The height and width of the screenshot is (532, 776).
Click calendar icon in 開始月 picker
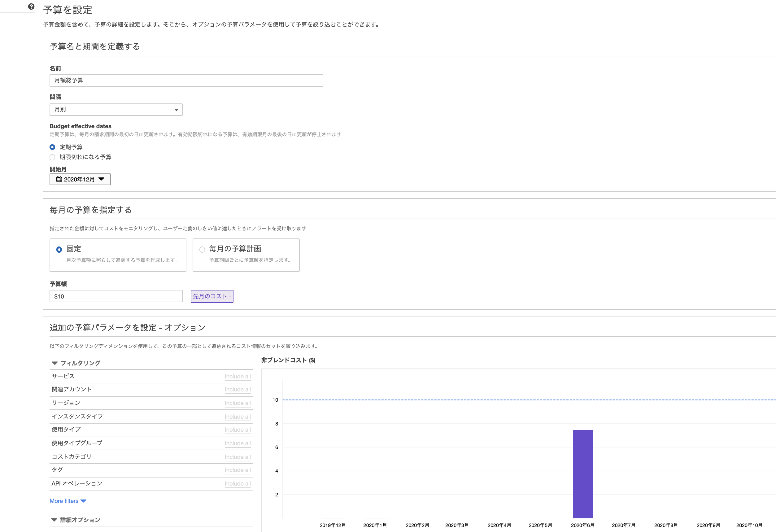tap(59, 179)
